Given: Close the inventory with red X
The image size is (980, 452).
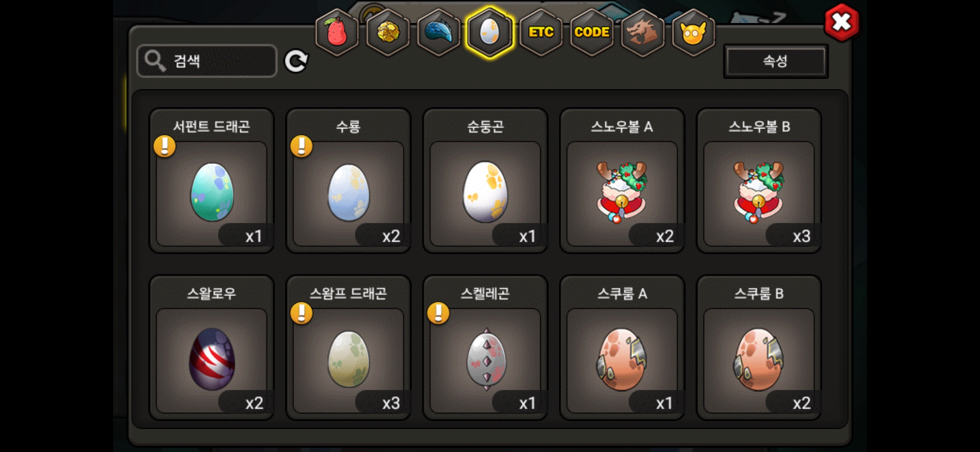Looking at the screenshot, I should (x=841, y=22).
